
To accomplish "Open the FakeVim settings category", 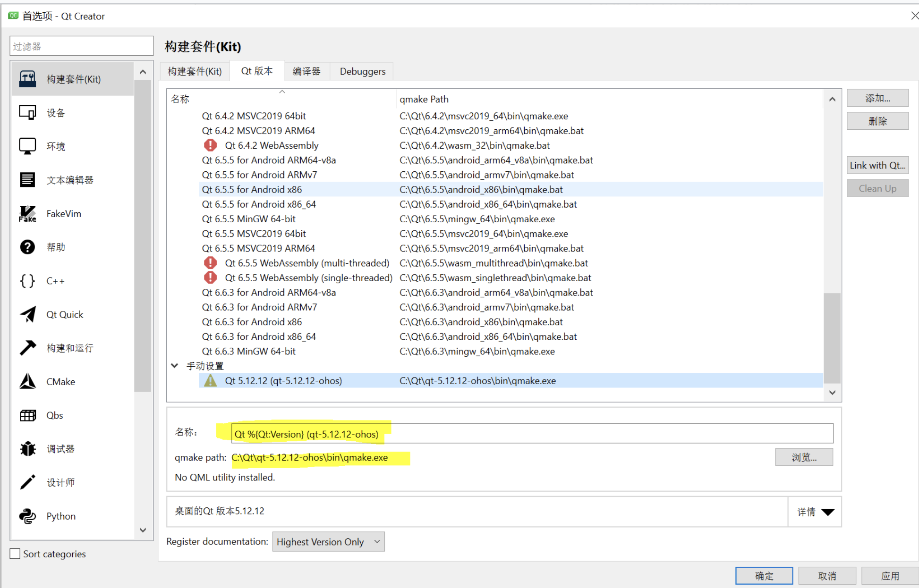I will (x=63, y=214).
